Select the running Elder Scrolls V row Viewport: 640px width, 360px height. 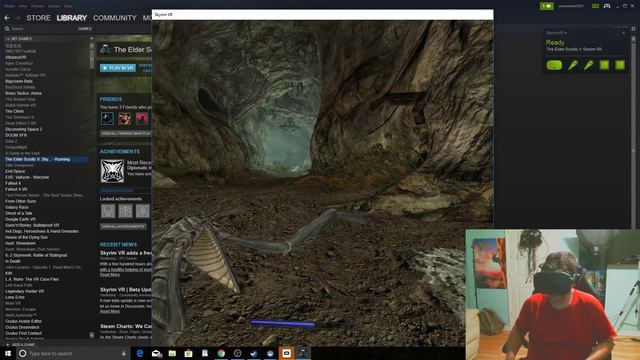(46, 159)
